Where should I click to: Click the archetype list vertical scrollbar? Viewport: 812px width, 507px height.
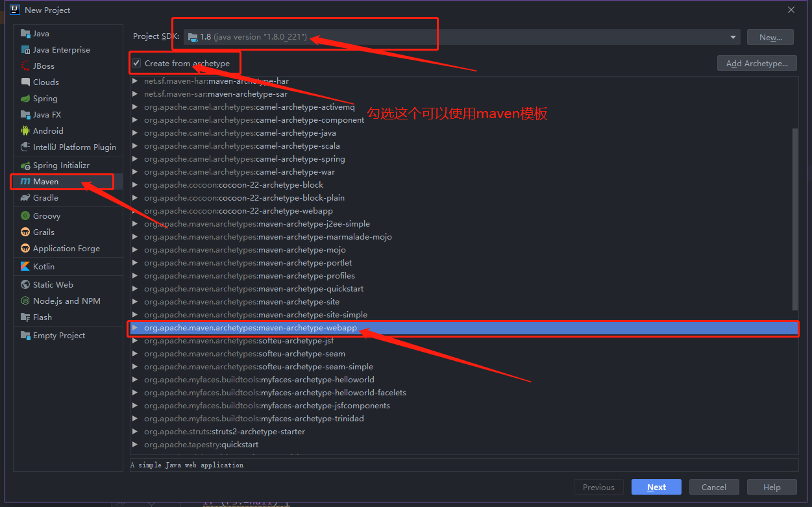(795, 219)
